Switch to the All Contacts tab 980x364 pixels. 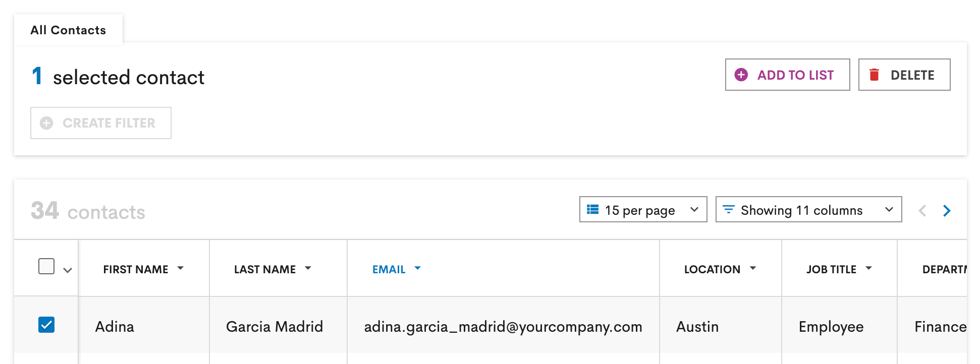pos(68,30)
